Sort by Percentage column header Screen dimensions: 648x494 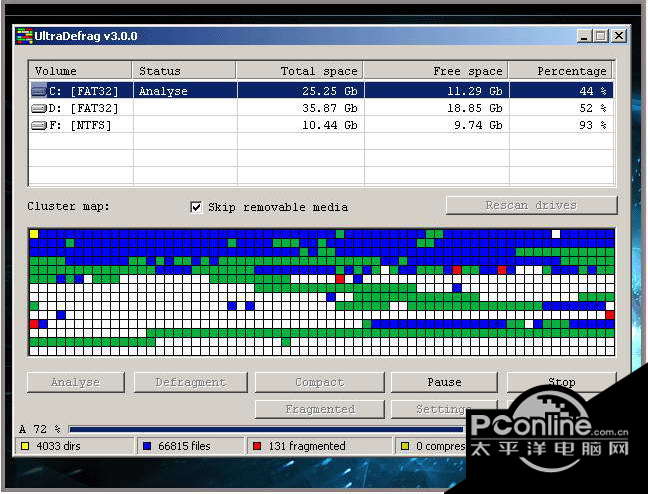click(x=561, y=71)
